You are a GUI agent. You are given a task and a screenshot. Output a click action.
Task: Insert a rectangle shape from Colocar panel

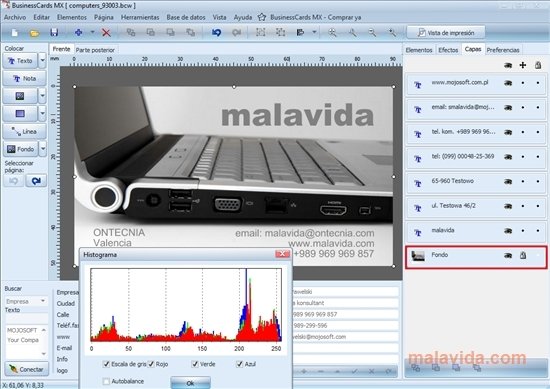[x=20, y=113]
